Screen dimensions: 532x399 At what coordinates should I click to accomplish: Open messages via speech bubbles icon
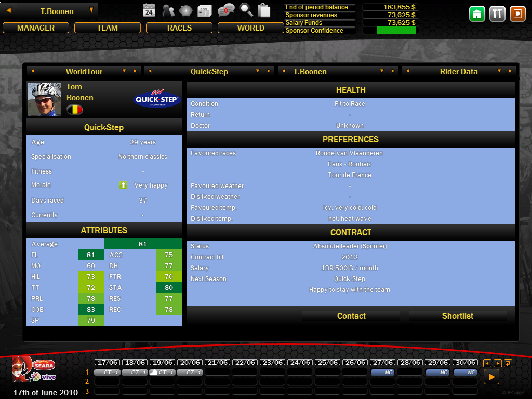coord(226,10)
